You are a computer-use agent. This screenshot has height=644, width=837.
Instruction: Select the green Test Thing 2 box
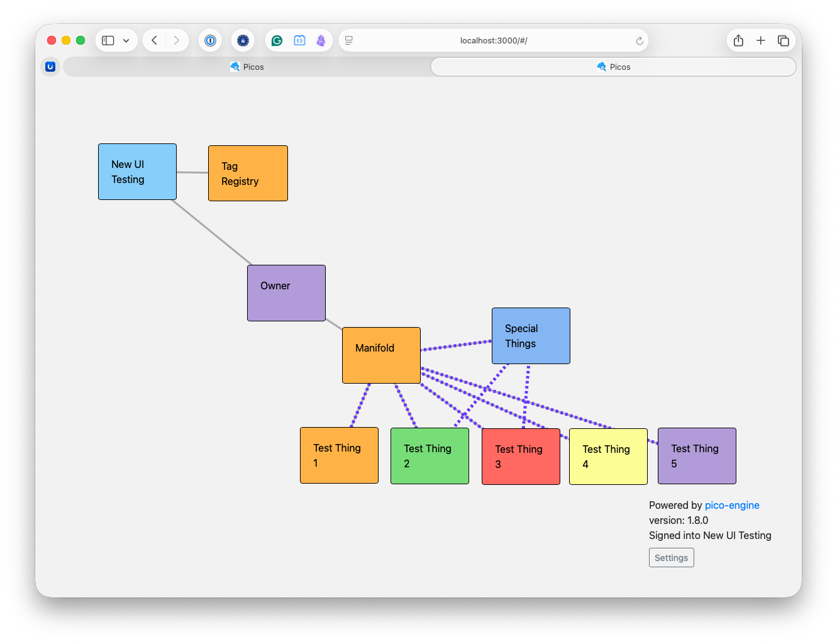pos(430,456)
